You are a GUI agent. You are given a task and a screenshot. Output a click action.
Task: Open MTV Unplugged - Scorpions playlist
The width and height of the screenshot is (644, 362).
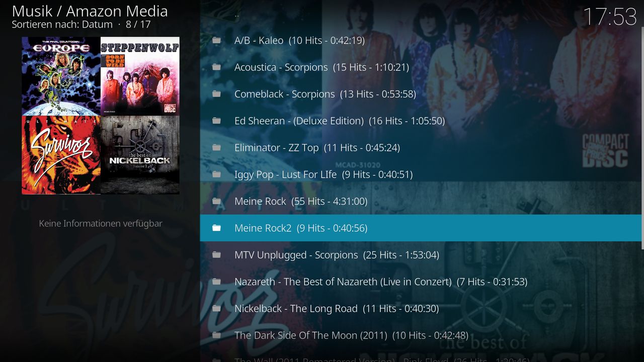(x=421, y=255)
